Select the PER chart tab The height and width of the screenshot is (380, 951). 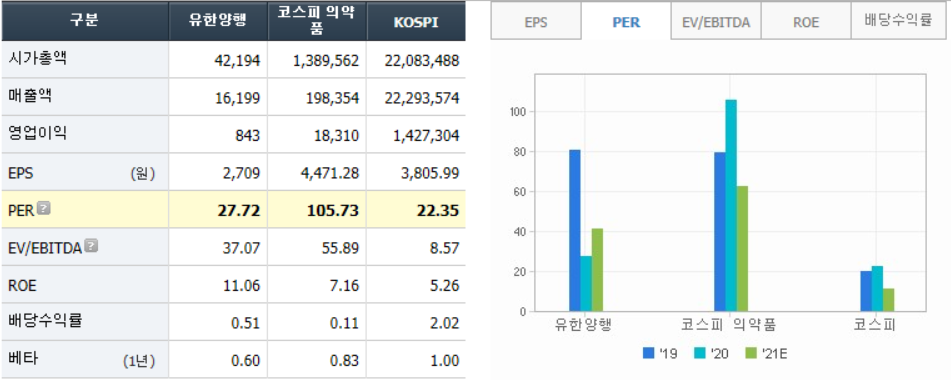[626, 22]
